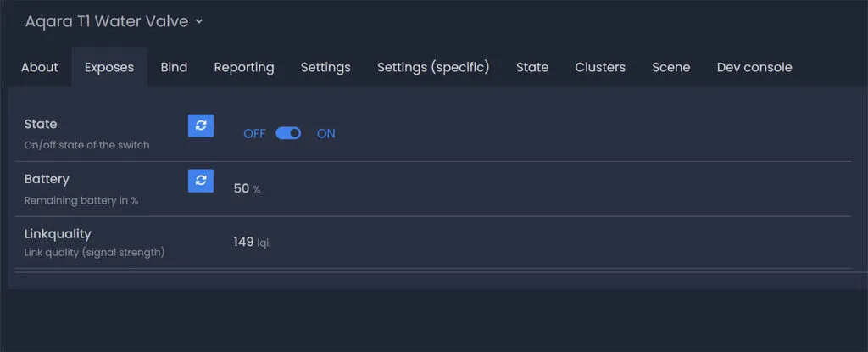Open the Settings (specific) tab

[x=433, y=67]
